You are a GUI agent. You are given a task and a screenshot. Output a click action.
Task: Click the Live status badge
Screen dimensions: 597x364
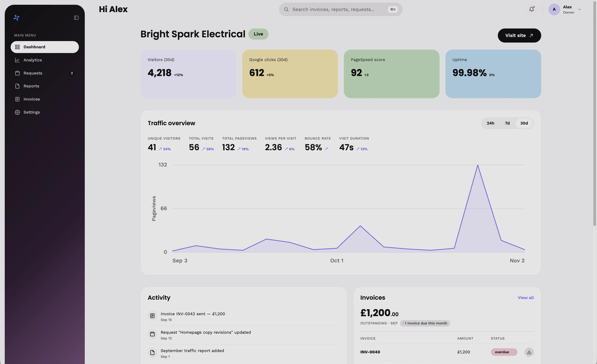point(258,34)
